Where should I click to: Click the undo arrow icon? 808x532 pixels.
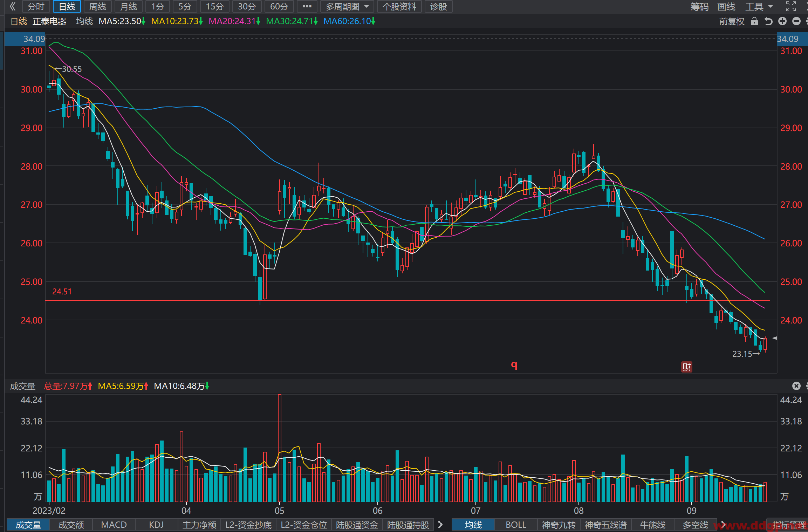[x=768, y=21]
